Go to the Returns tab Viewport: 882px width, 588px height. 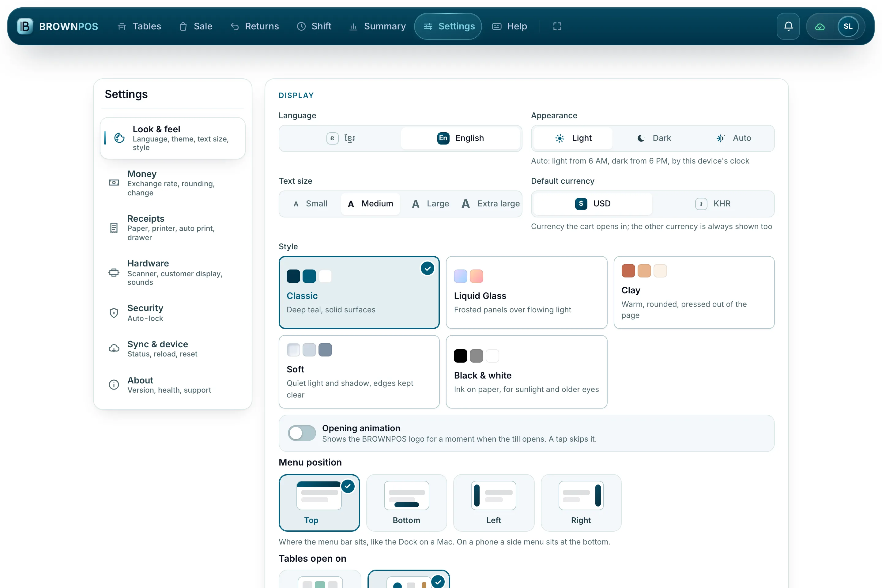pos(254,26)
